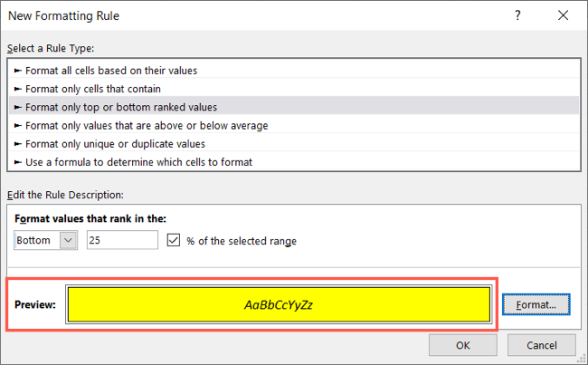Confirm the rule with OK
This screenshot has height=365, width=588.
462,345
